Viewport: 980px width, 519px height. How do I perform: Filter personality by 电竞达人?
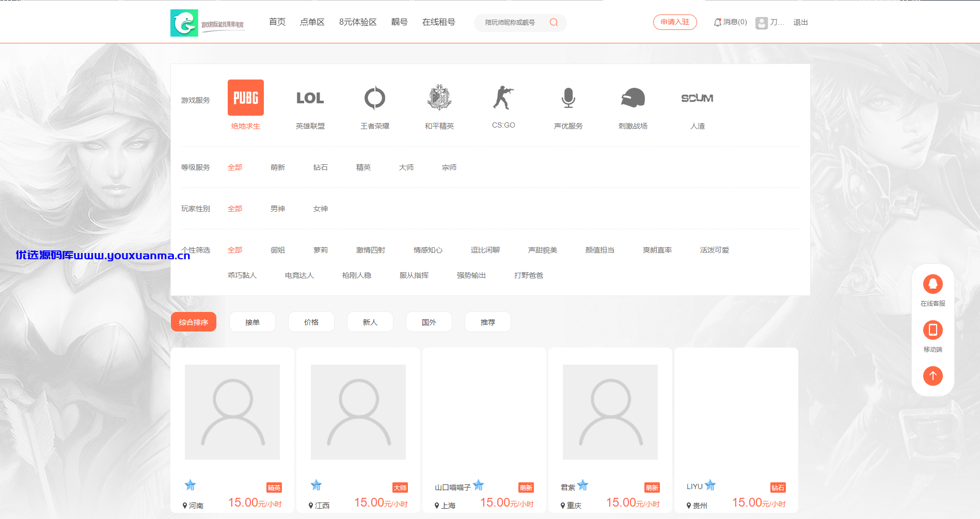(x=299, y=275)
